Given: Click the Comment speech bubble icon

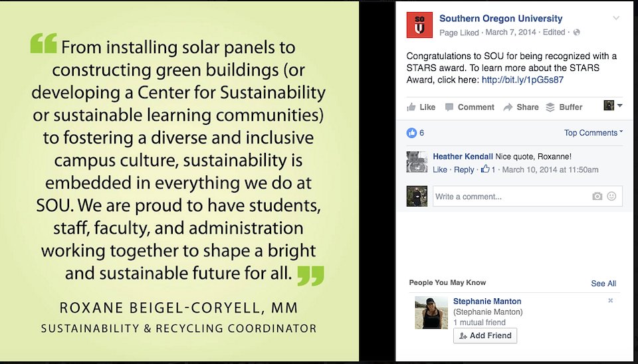Looking at the screenshot, I should [449, 108].
